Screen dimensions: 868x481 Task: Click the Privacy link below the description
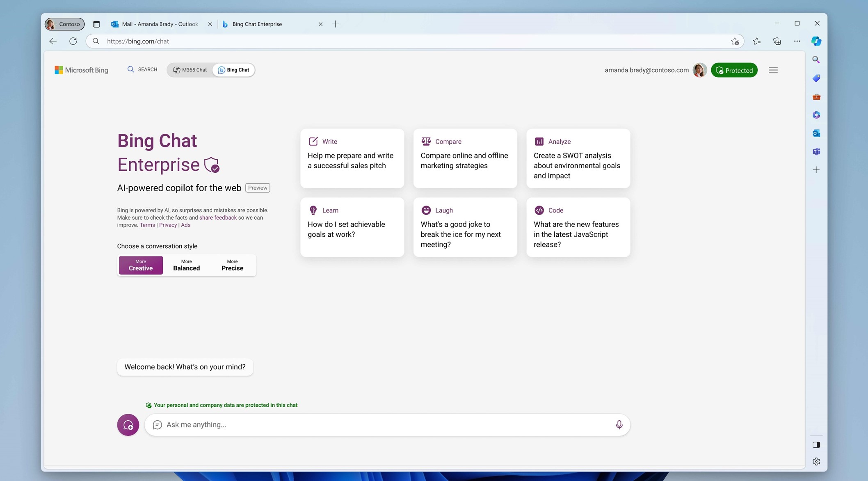coord(167,225)
